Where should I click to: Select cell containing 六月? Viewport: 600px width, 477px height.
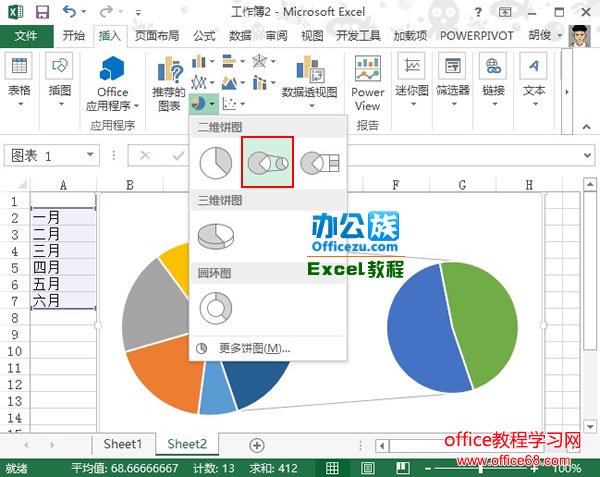pos(63,301)
